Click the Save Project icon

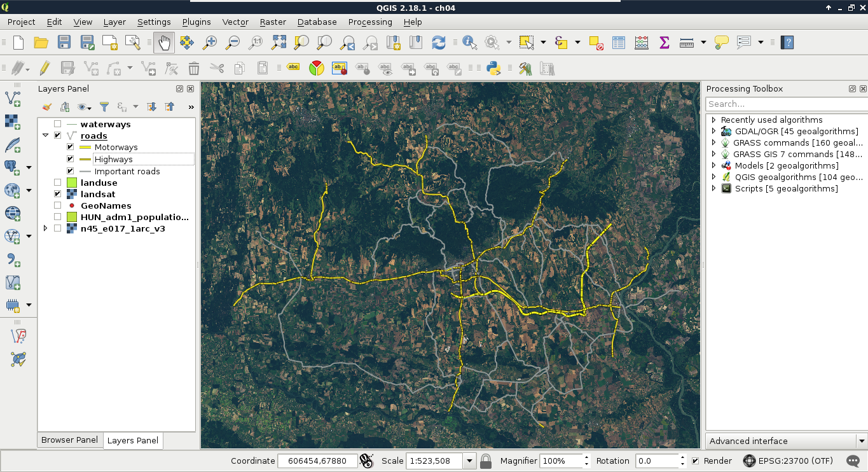(x=64, y=43)
